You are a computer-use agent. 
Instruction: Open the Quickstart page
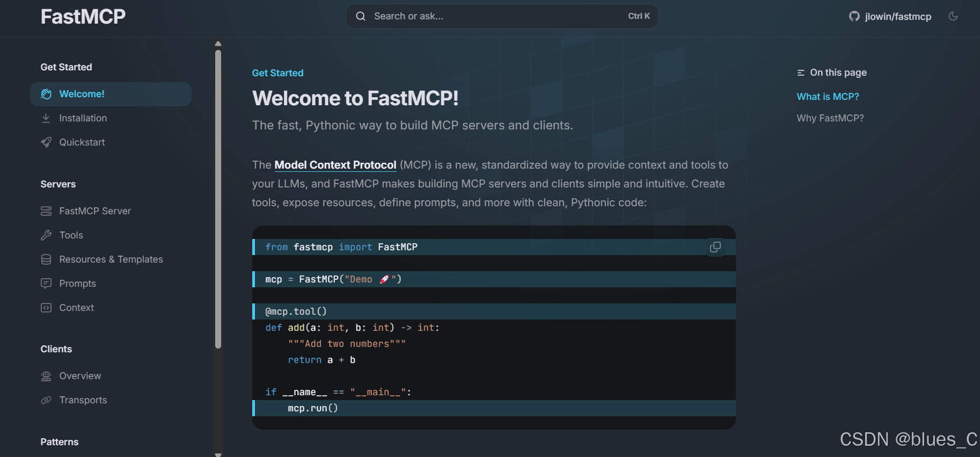click(82, 142)
